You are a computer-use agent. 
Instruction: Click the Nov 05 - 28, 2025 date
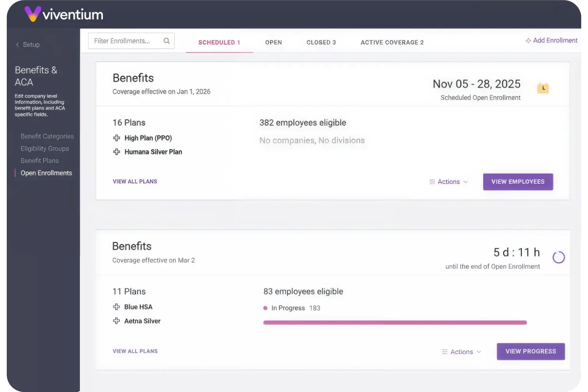(x=477, y=84)
